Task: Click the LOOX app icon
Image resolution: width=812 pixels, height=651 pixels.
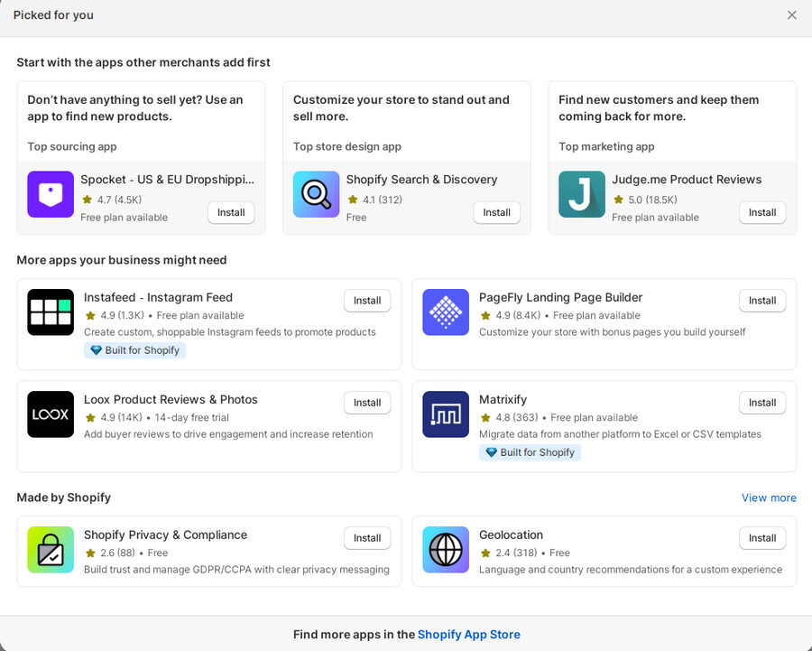Action: pos(51,414)
